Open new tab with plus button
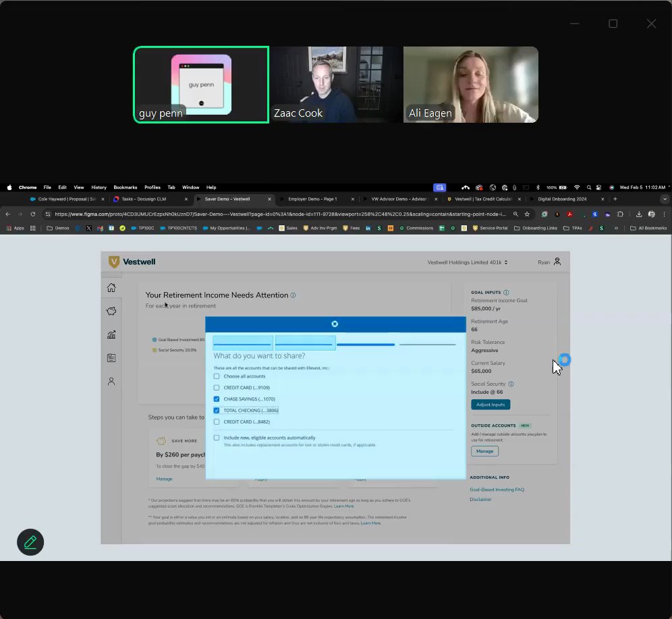 click(615, 199)
